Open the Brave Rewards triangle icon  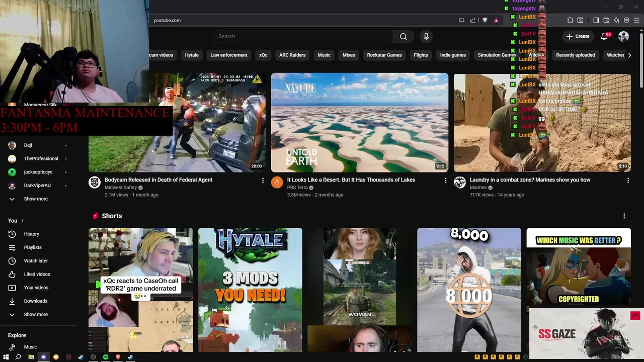(x=496, y=20)
